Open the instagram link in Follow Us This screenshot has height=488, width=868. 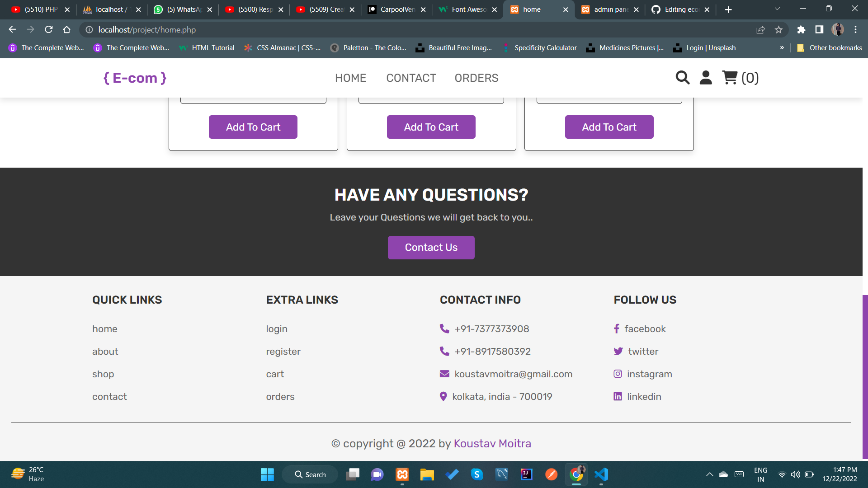(643, 374)
